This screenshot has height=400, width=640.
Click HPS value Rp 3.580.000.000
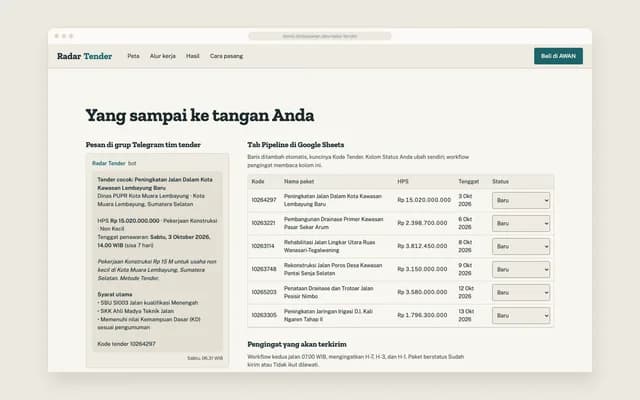tap(422, 292)
